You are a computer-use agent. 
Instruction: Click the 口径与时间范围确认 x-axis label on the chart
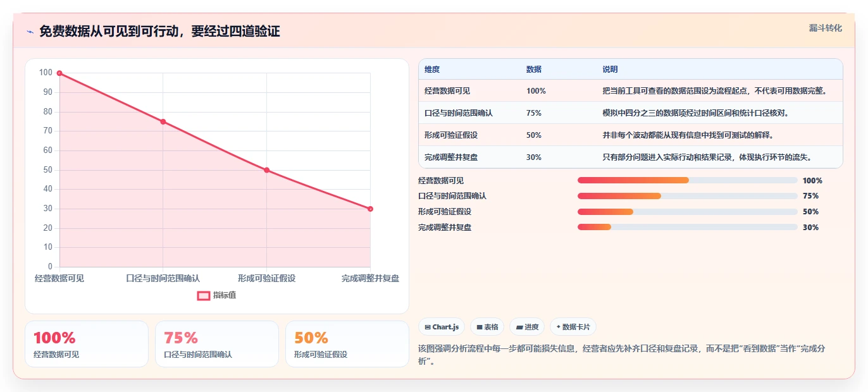[x=163, y=278]
